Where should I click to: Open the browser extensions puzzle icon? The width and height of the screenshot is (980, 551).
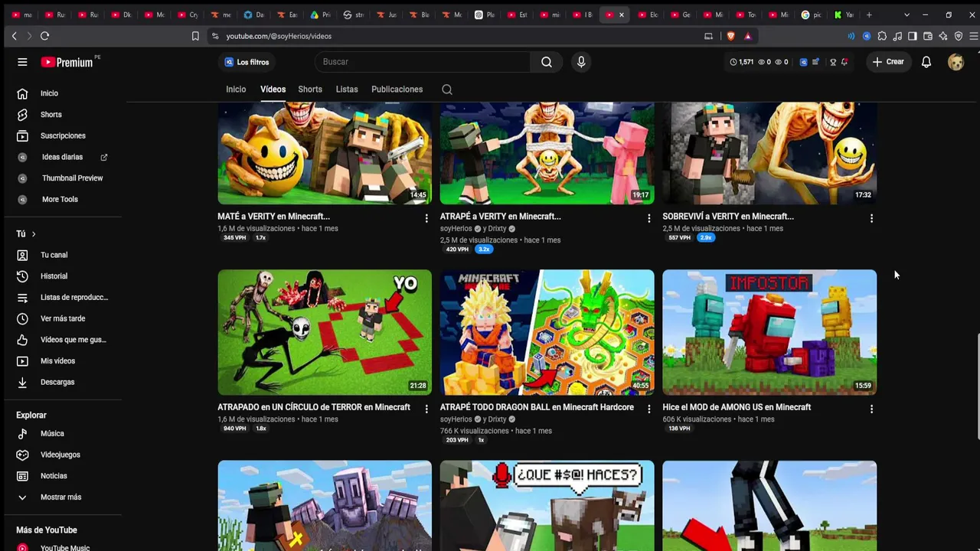tap(882, 36)
